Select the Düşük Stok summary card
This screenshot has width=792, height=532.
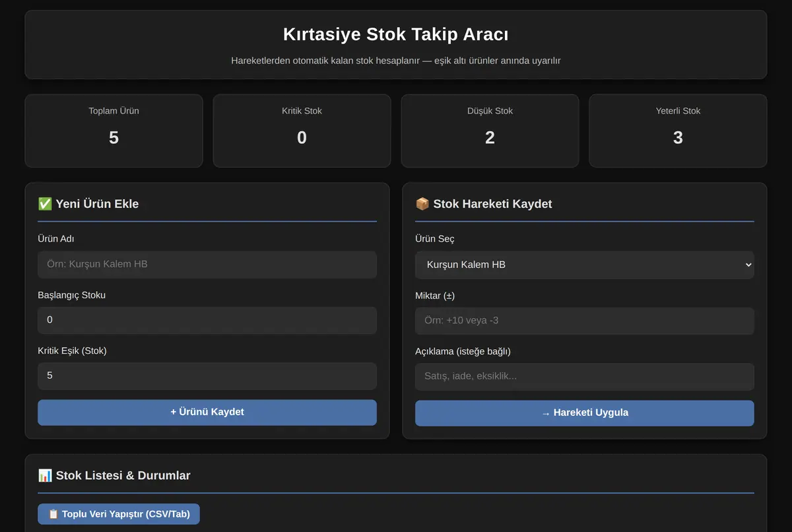tap(490, 131)
